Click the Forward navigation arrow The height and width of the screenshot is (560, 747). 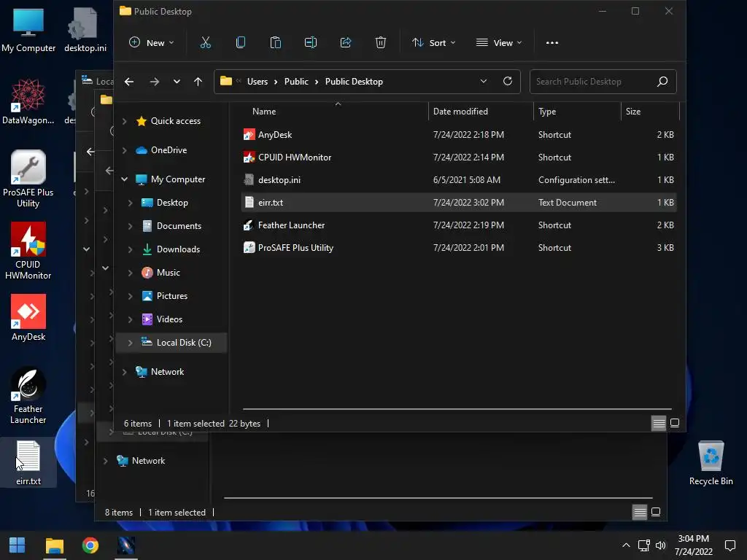[x=155, y=82]
